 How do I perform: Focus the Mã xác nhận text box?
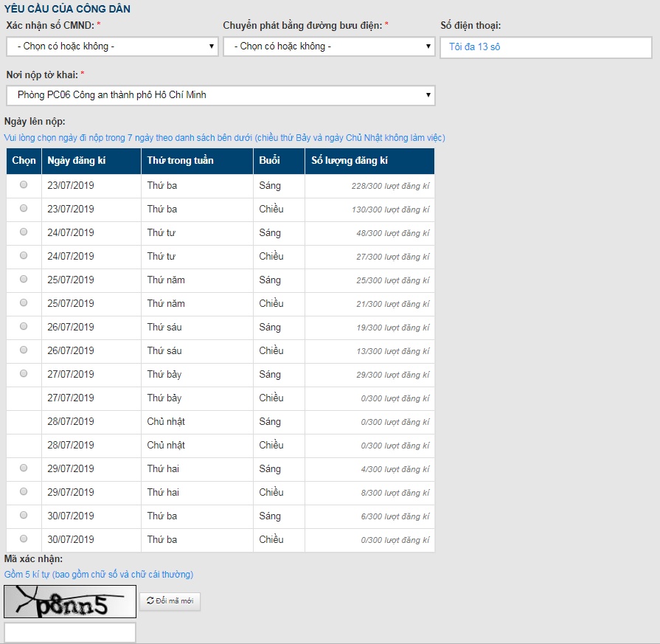point(70,633)
